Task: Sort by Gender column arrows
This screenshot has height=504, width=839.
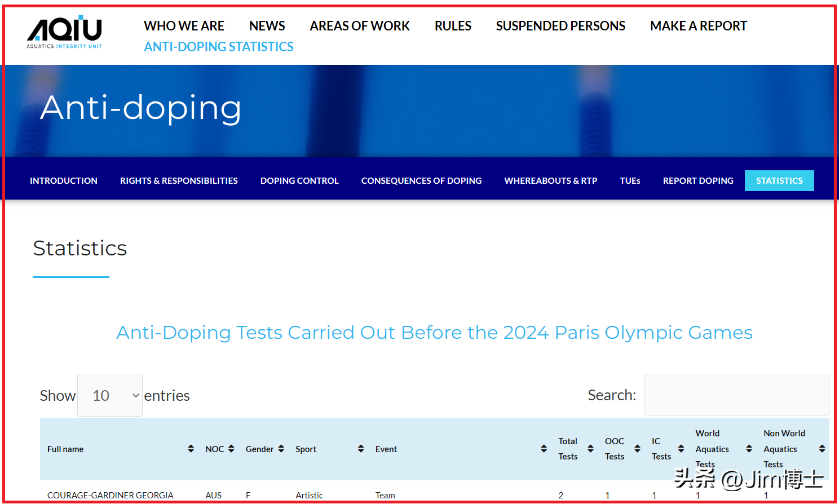Action: click(x=281, y=449)
